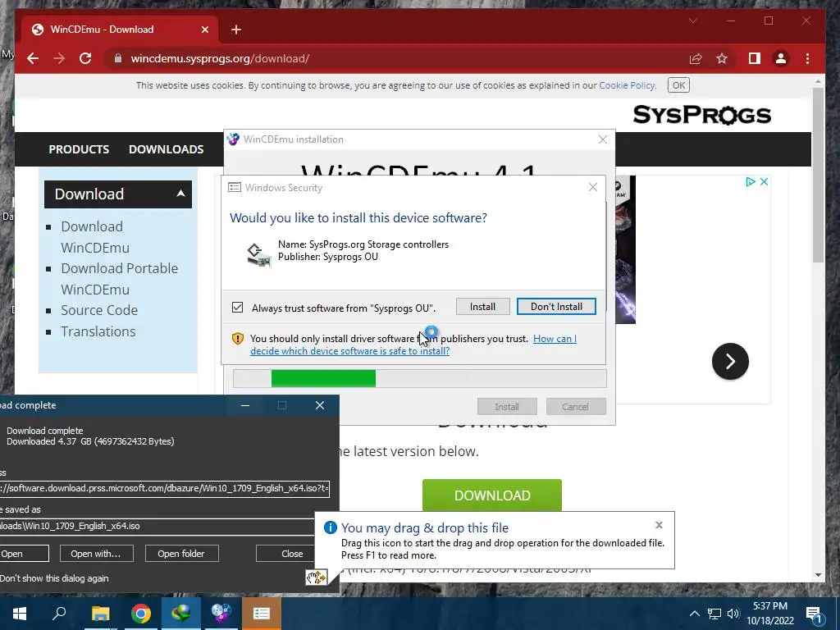Minimize the download complete dialog
Screen dimensions: 840x630
click(244, 405)
